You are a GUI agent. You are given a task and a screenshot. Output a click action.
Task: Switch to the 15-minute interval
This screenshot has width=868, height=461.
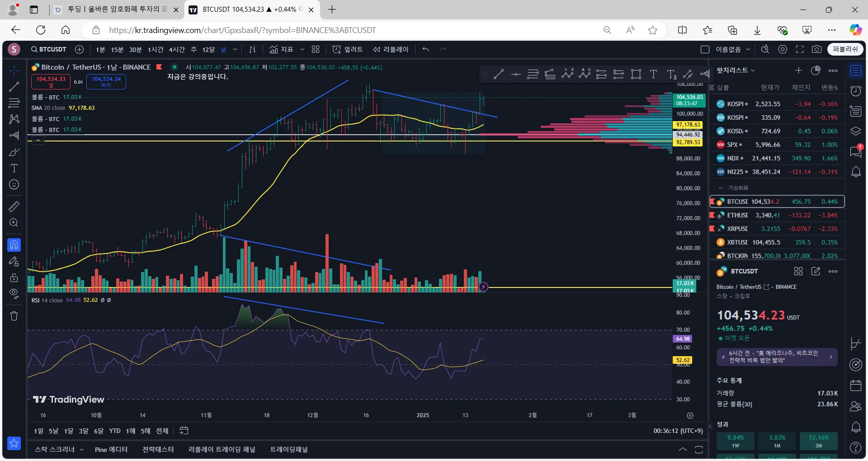[117, 49]
